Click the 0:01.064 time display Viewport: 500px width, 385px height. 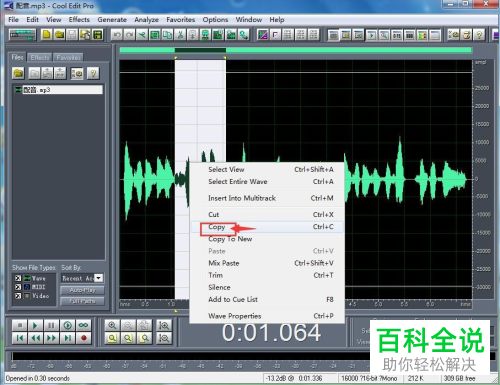click(271, 333)
